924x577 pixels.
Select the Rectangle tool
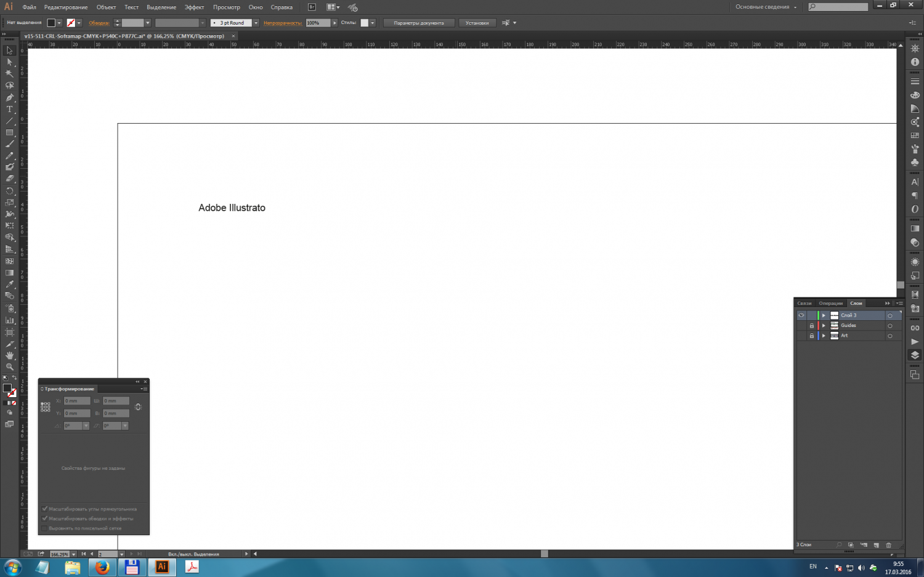9,132
